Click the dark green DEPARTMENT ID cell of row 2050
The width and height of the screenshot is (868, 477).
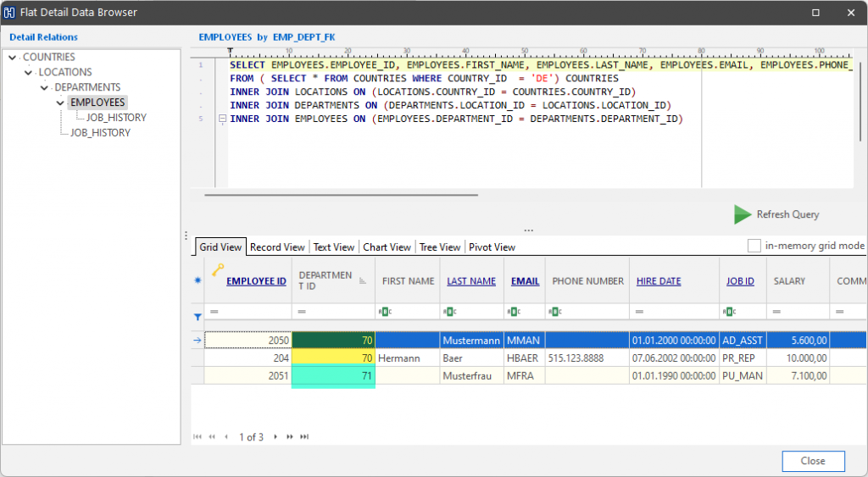pos(333,341)
